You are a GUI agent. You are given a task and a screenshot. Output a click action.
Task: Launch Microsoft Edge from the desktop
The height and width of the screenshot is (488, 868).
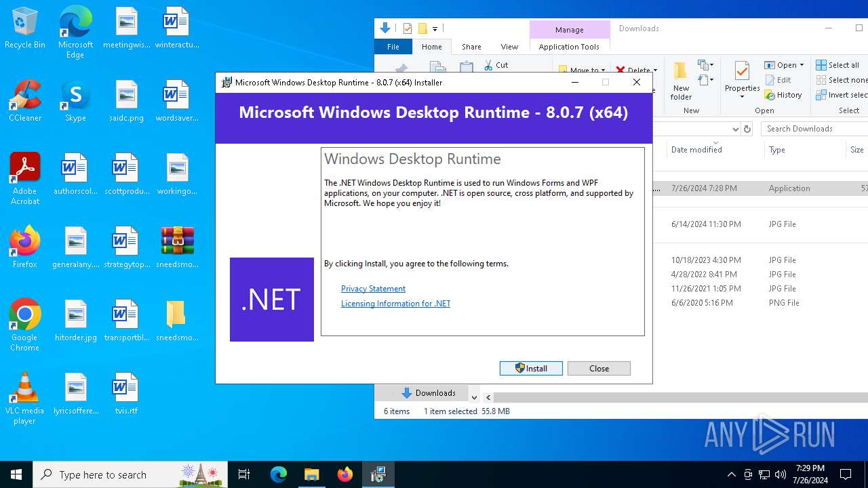tap(75, 32)
